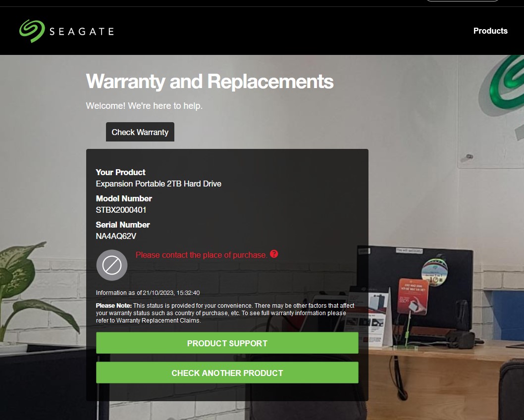Click the green Seagate spiral logo icon

click(32, 31)
